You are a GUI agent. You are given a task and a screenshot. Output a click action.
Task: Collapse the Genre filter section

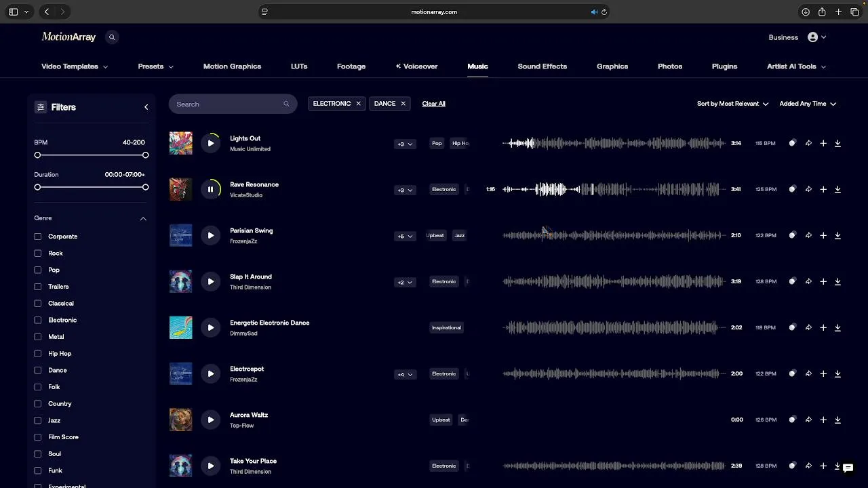[143, 218]
